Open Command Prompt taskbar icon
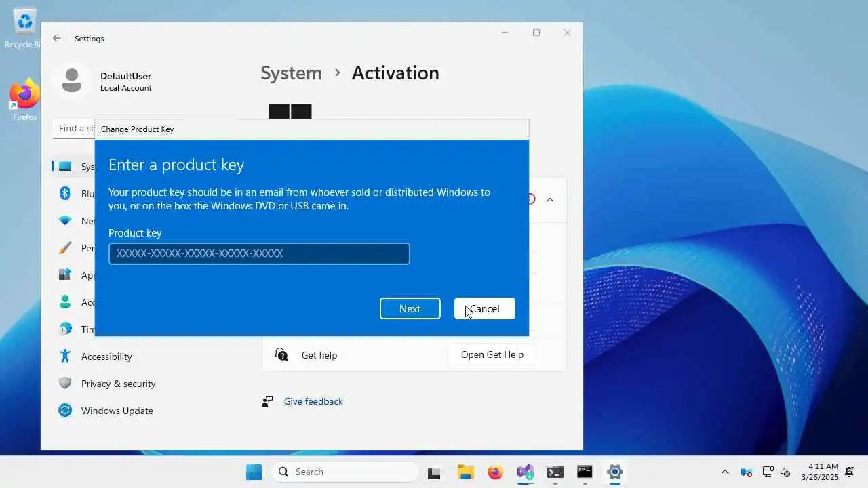Image resolution: width=868 pixels, height=488 pixels. pos(585,472)
